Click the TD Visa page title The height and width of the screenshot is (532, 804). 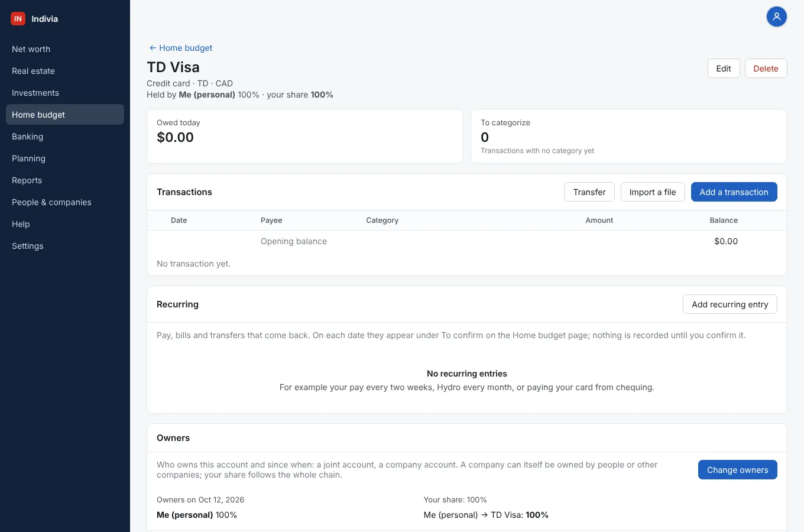(x=173, y=67)
